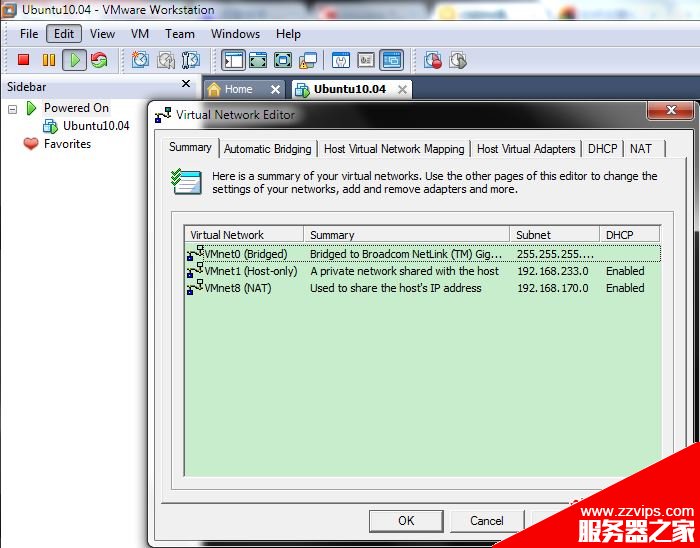Open the File menu
This screenshot has height=548, width=700.
pyautogui.click(x=29, y=34)
